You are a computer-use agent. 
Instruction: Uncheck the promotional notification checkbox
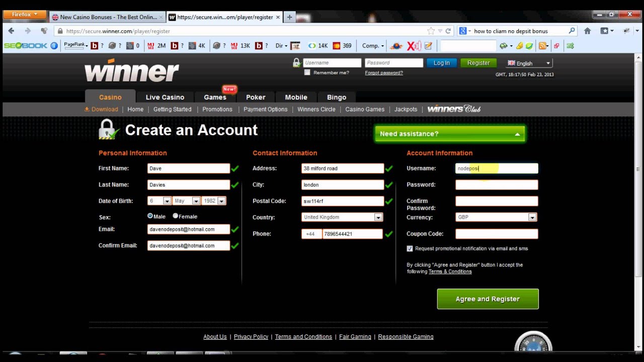coord(410,248)
